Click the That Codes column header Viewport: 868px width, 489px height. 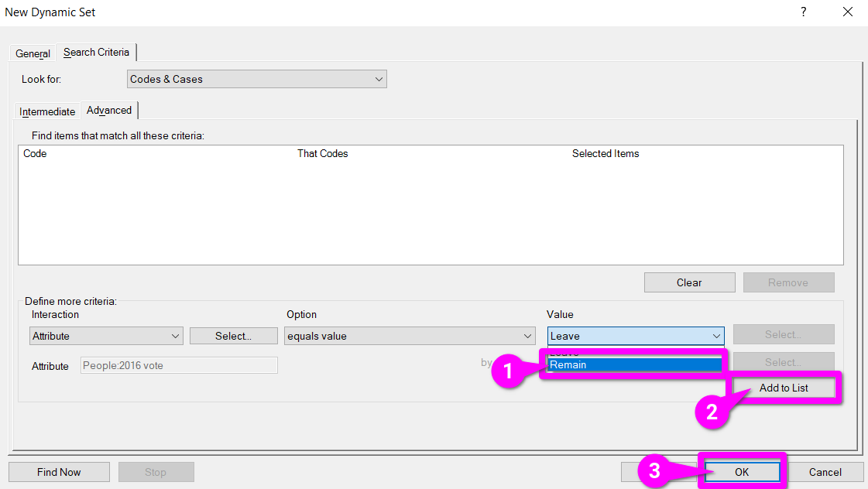[322, 154]
